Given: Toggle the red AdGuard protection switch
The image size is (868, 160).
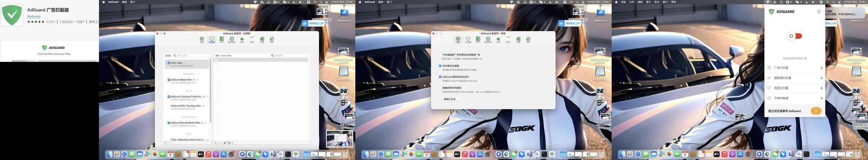Looking at the screenshot, I should point(795,36).
